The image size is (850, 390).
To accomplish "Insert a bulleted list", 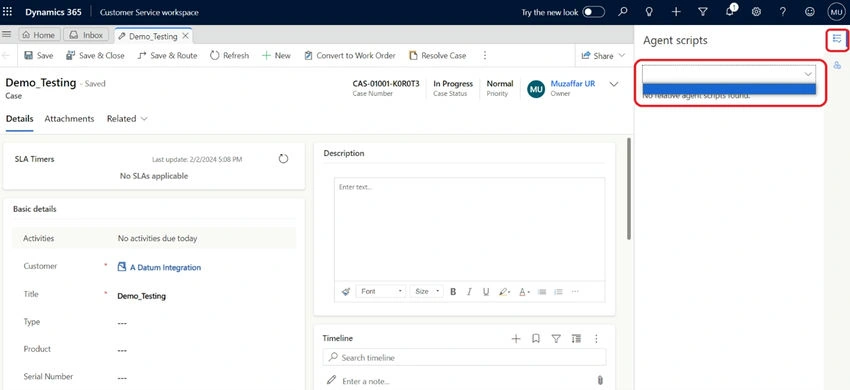I will [542, 292].
